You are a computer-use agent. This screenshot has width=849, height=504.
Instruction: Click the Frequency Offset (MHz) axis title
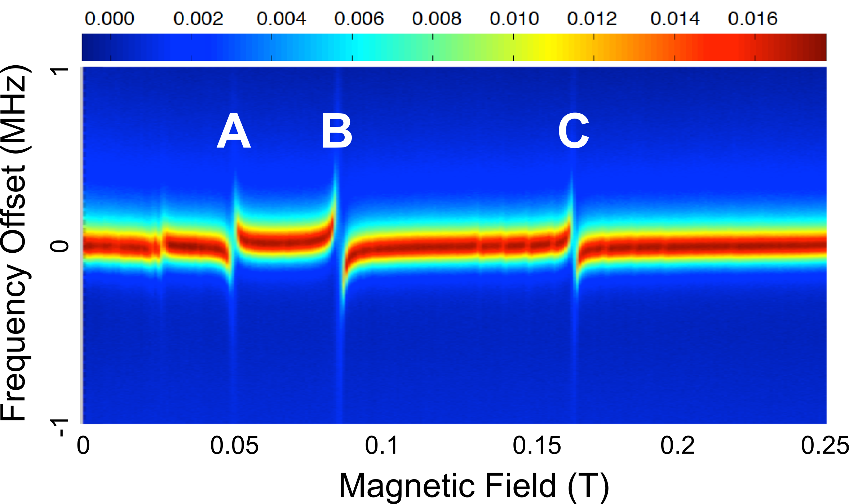(14, 243)
